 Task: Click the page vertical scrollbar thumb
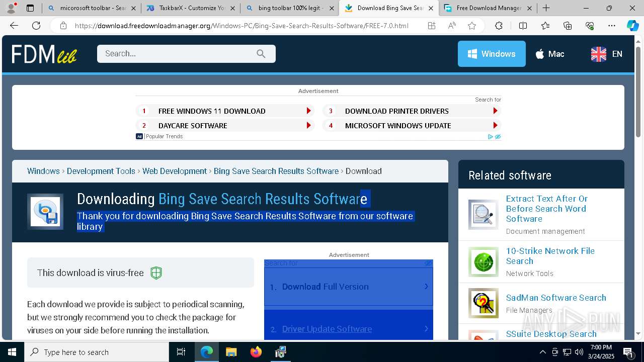[x=638, y=92]
